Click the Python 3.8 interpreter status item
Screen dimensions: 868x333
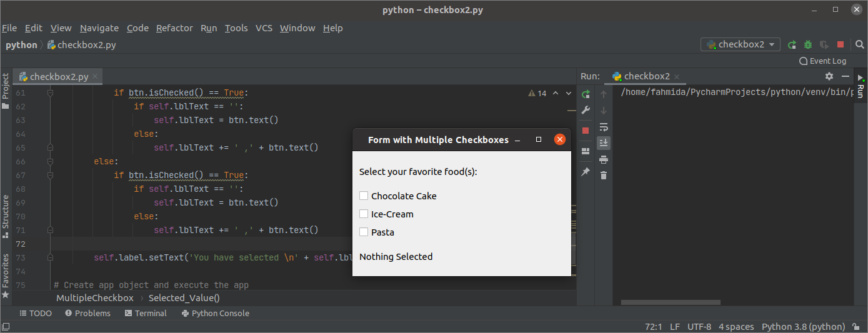pos(803,327)
